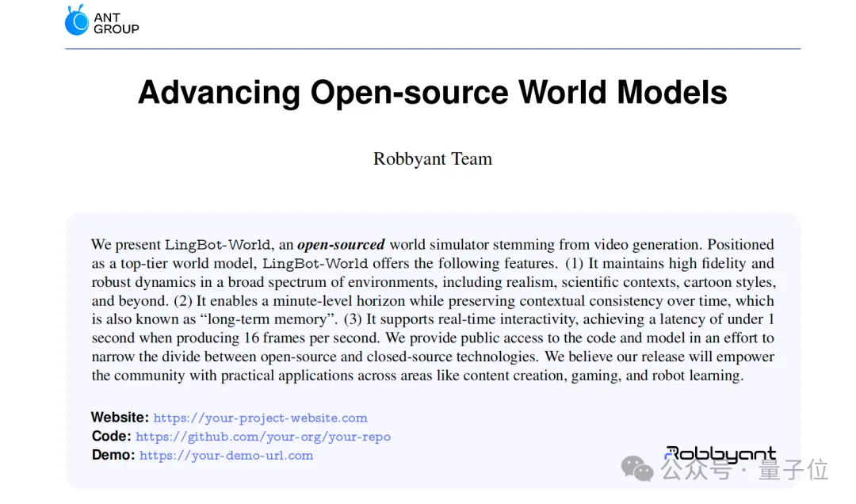The height and width of the screenshot is (504, 856).
Task: Open the your-demo-url.com demo link
Action: tap(226, 456)
